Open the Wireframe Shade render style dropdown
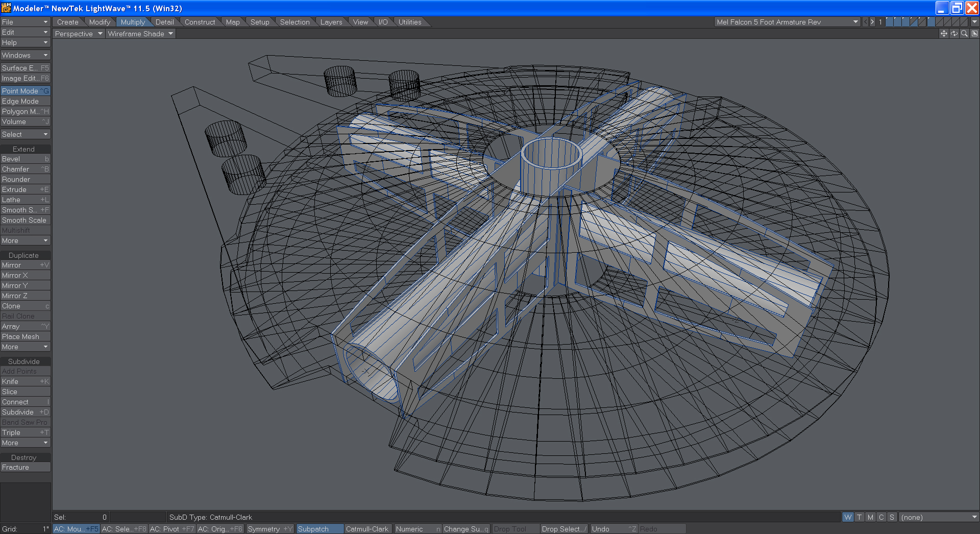980x534 pixels. tap(140, 34)
